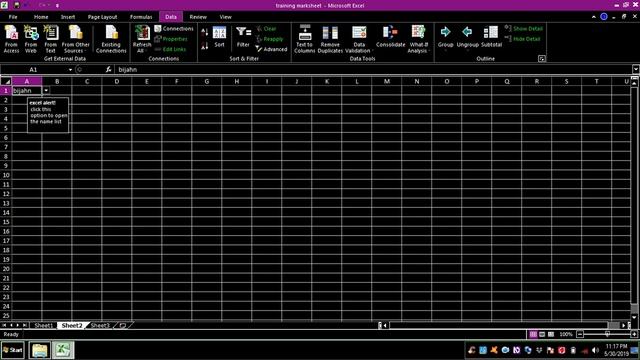Click the zoom slider handle
This screenshot has height=360, width=640.
click(607, 334)
